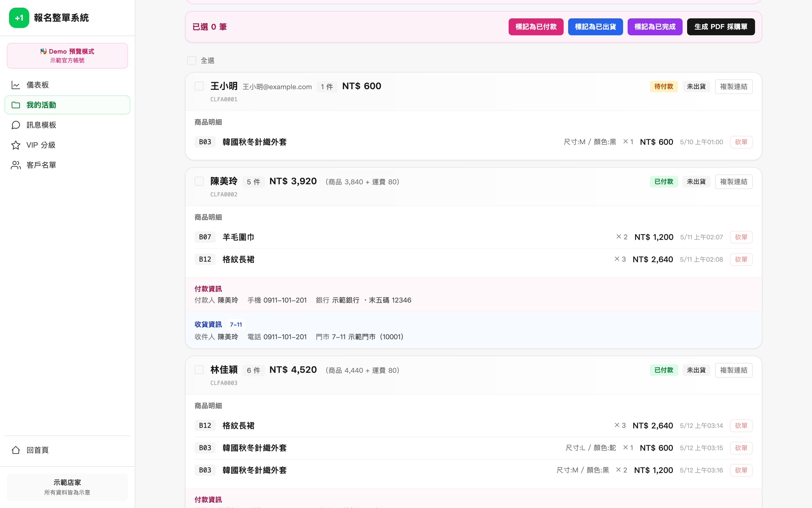Copy link for 王小明 order

point(734,87)
